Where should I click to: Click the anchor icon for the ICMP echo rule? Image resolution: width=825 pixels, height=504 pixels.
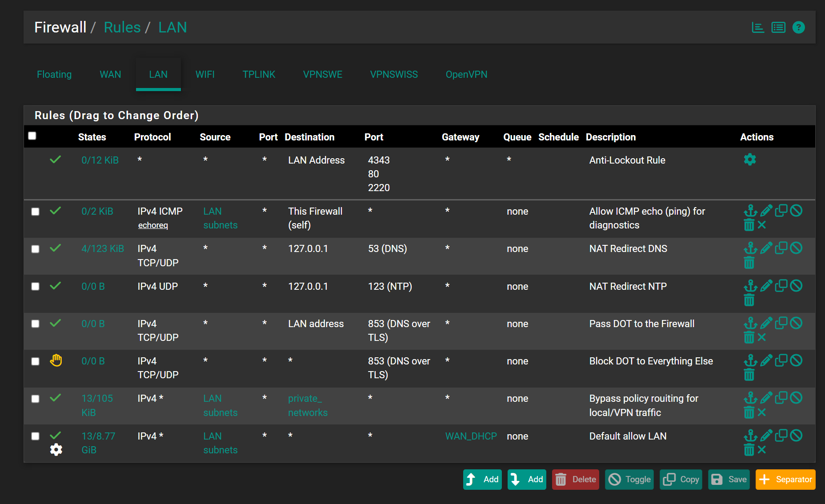(750, 211)
